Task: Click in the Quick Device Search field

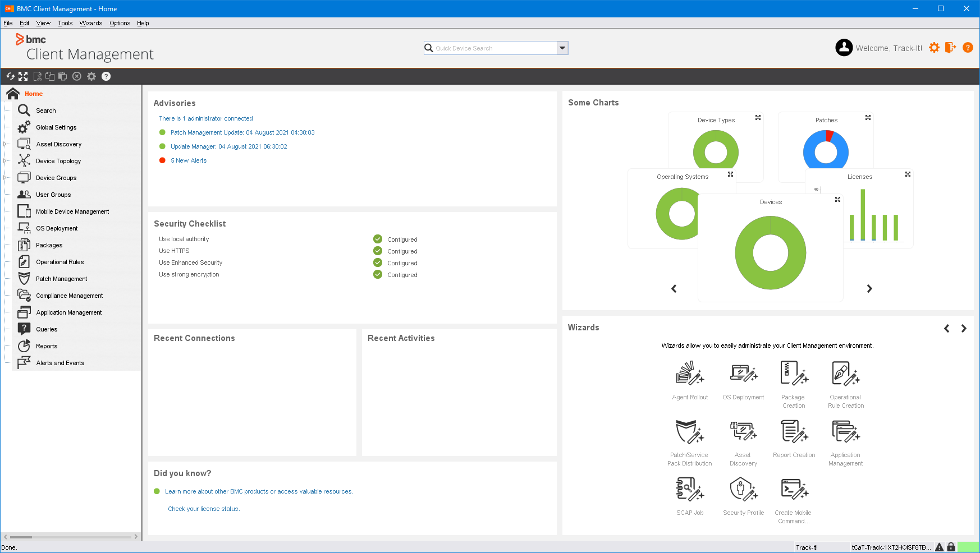Action: click(x=495, y=48)
